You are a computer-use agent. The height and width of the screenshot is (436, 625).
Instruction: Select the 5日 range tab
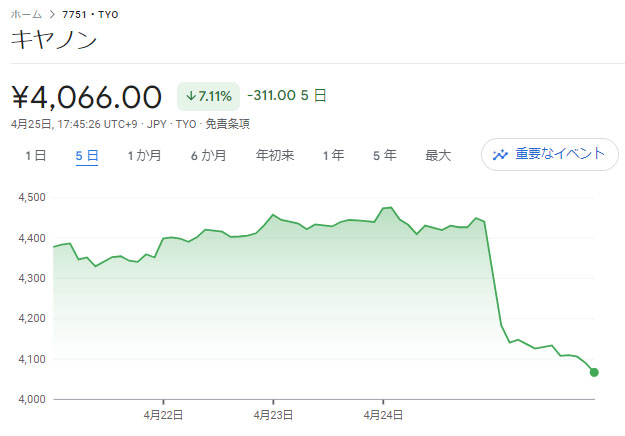pos(87,155)
